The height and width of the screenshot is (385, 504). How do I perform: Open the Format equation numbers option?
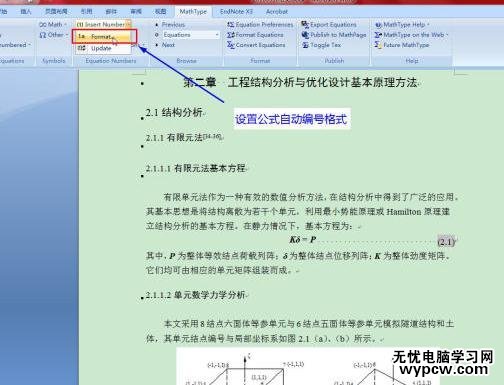pos(104,36)
